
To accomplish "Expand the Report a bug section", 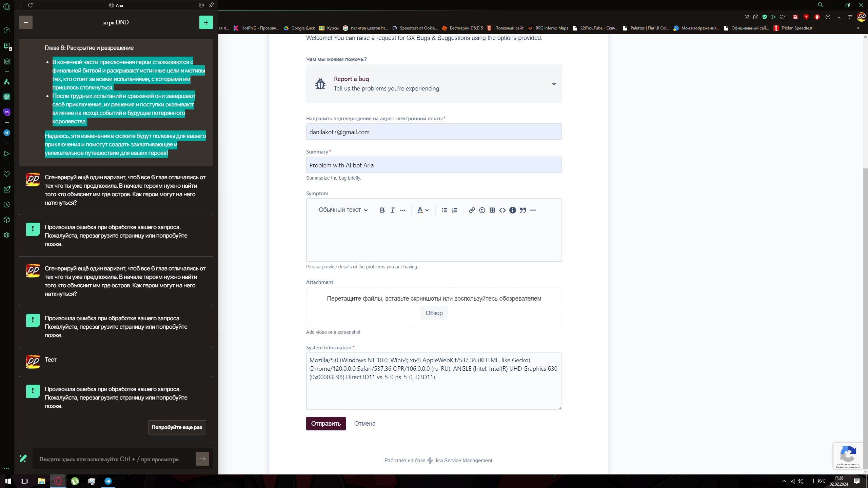I will pyautogui.click(x=553, y=83).
